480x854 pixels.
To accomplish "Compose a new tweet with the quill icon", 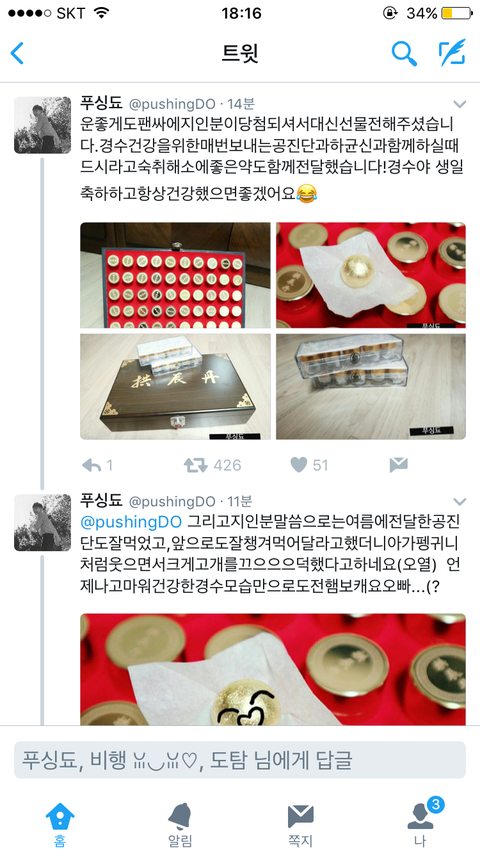I will pyautogui.click(x=452, y=52).
